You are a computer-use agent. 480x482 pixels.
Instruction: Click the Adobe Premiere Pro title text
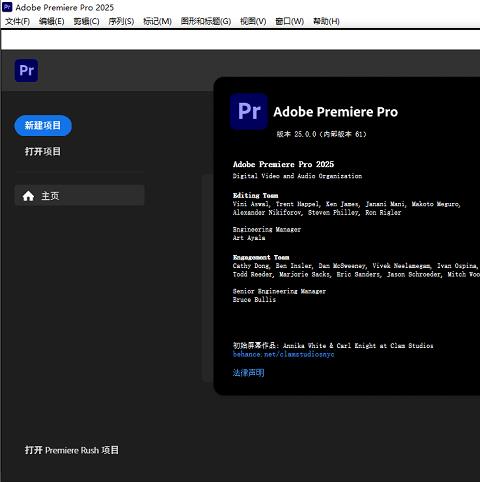pos(335,112)
